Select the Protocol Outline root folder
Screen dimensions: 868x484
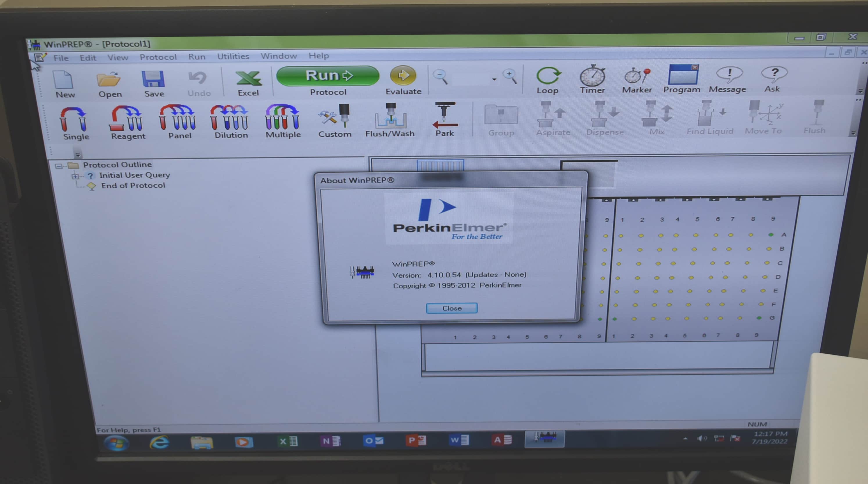pyautogui.click(x=117, y=165)
